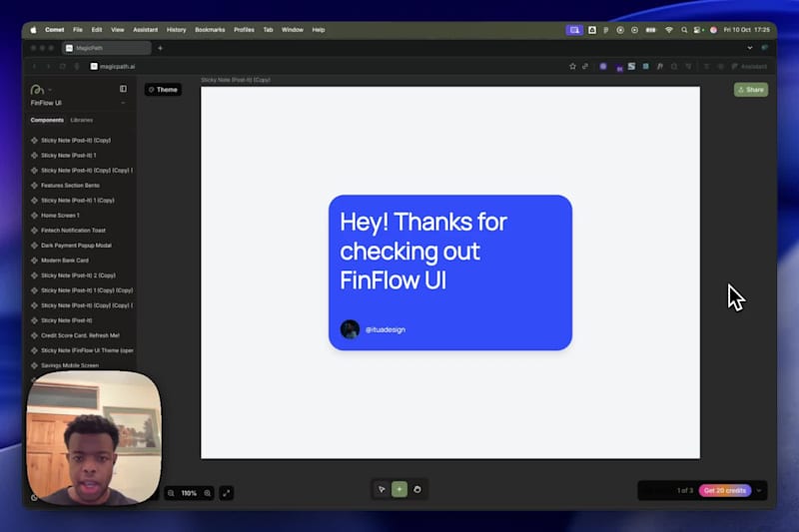
Task: Open the Theme button
Action: click(163, 90)
